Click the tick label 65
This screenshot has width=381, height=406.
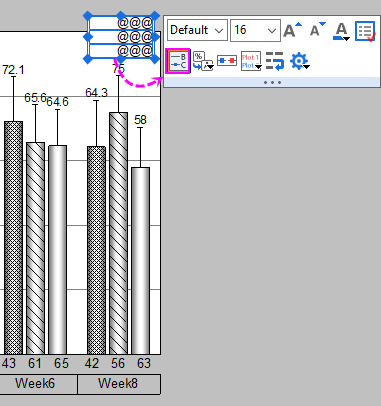click(x=61, y=363)
